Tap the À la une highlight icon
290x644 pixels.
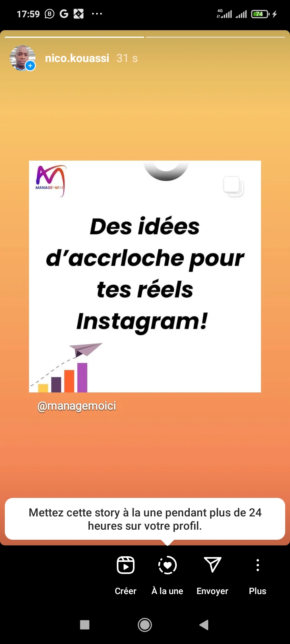(x=168, y=565)
